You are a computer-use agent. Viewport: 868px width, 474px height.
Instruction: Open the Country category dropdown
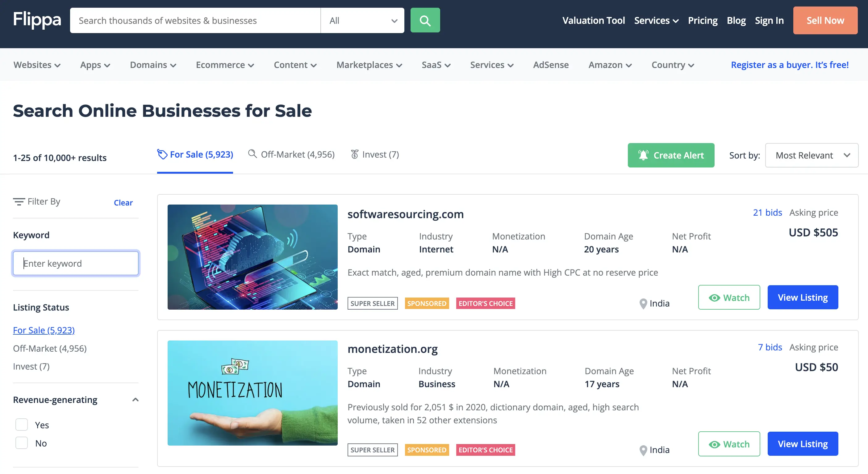coord(673,65)
